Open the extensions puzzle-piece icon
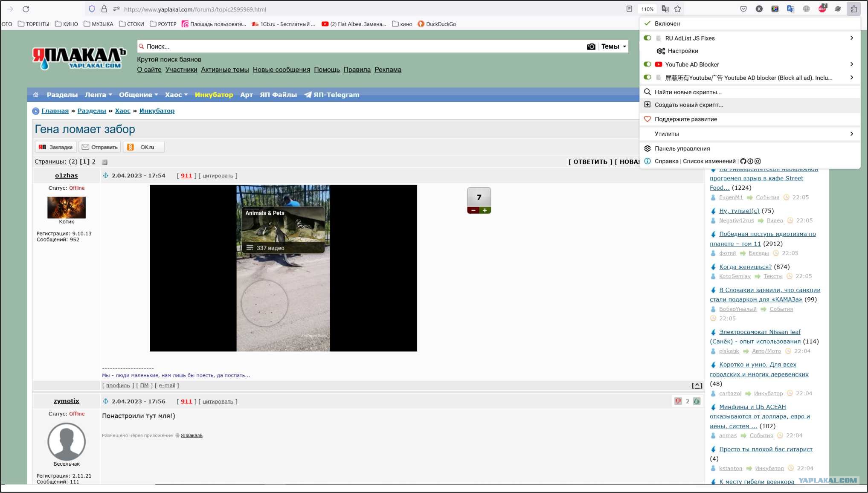868x493 pixels. (x=853, y=9)
